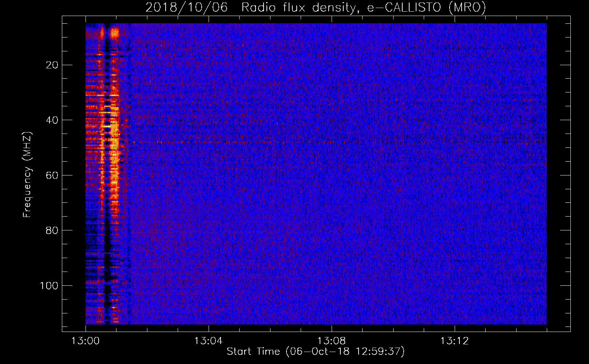Image resolution: width=589 pixels, height=364 pixels.
Task: Click the 100 MHz frequency tick label
Action: [x=49, y=286]
